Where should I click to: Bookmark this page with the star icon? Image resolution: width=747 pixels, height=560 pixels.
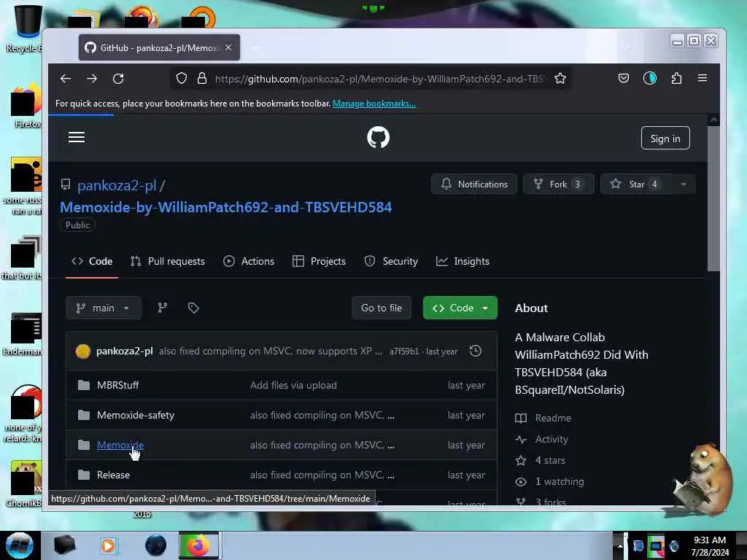pos(560,79)
